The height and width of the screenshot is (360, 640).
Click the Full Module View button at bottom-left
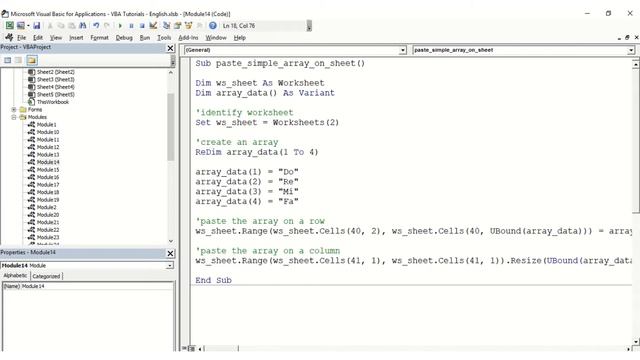(x=191, y=349)
